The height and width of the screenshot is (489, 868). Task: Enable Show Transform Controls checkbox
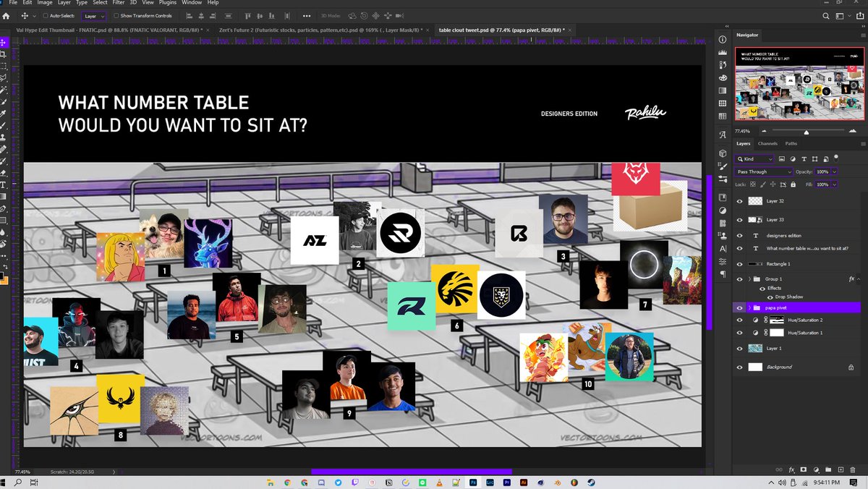pos(116,15)
